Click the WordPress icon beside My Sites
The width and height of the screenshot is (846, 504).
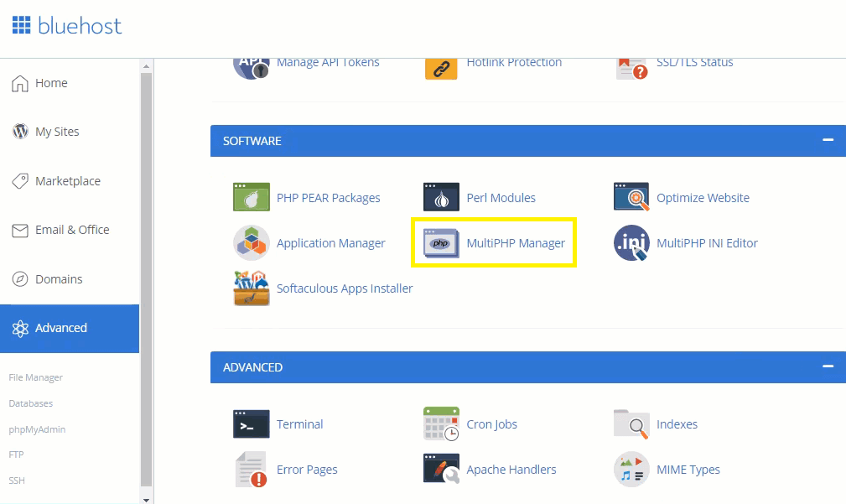20,131
